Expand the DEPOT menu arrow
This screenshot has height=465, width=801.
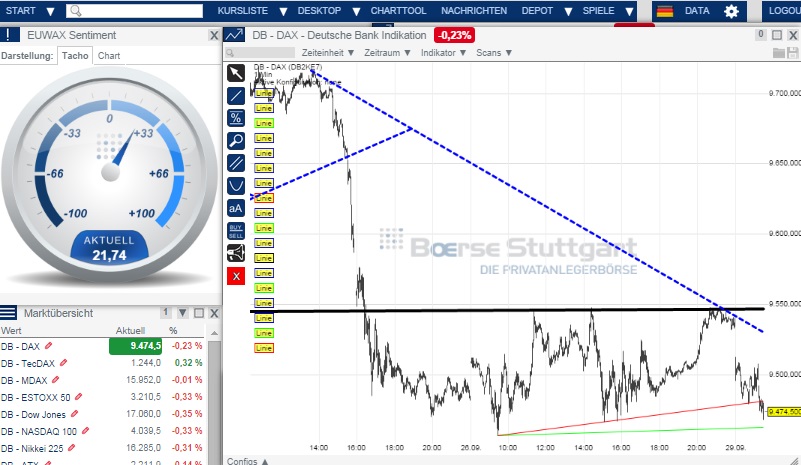(x=568, y=11)
